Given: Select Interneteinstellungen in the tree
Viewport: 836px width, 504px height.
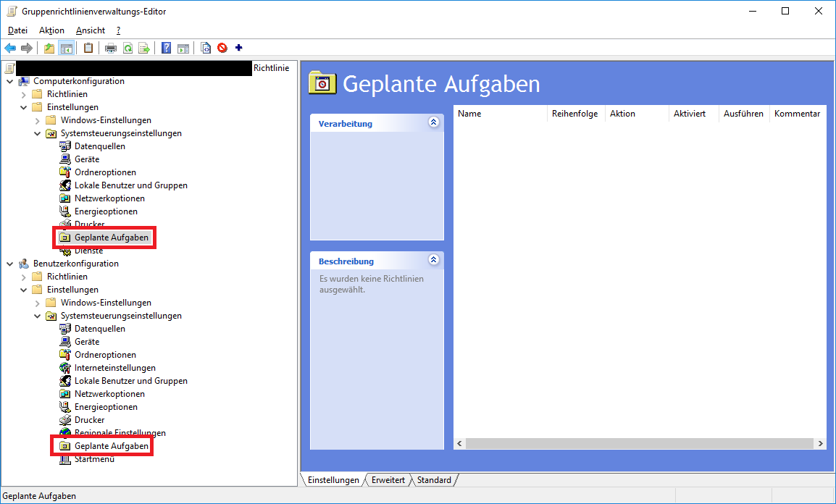Looking at the screenshot, I should pos(114,368).
